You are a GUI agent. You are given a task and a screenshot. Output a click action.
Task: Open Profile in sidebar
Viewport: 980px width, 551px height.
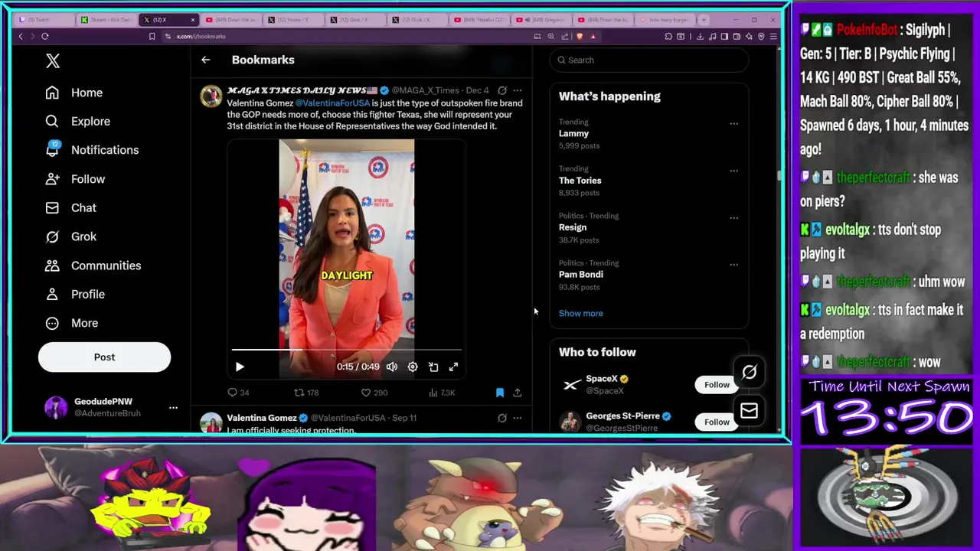point(75,294)
